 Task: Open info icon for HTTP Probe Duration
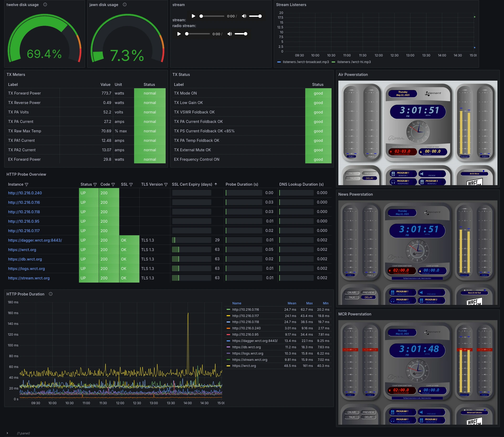coord(51,294)
